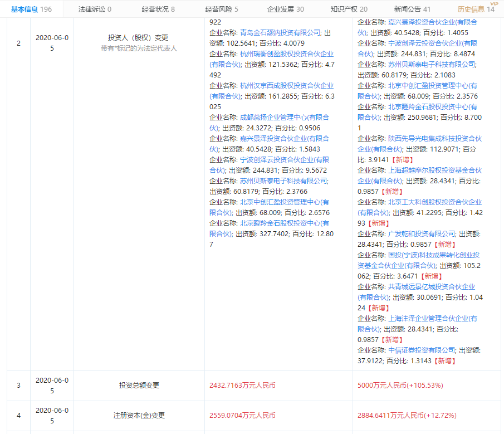Open 青岛金石灏汭投资有限公司 company link

coord(280,32)
